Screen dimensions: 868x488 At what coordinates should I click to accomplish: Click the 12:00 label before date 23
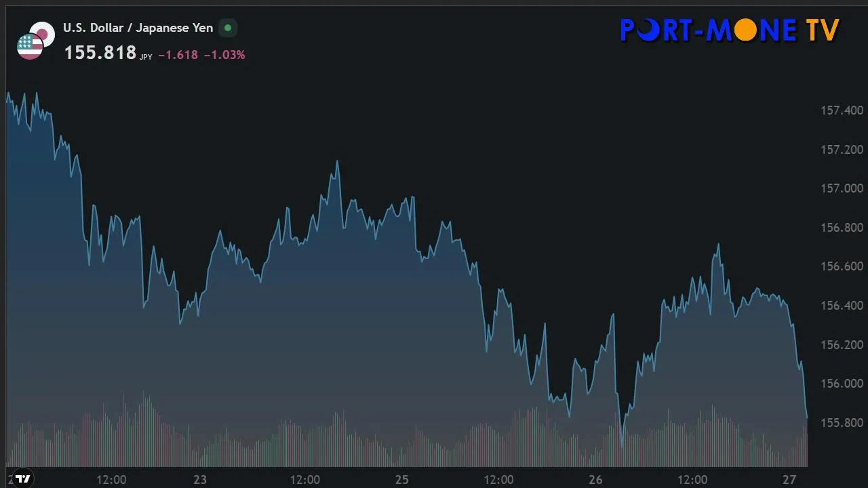111,479
